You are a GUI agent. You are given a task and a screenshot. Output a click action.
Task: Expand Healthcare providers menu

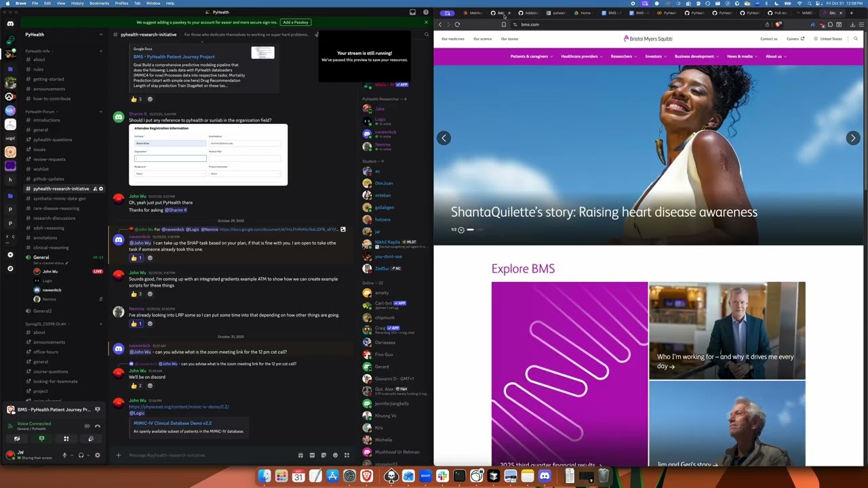[582, 56]
